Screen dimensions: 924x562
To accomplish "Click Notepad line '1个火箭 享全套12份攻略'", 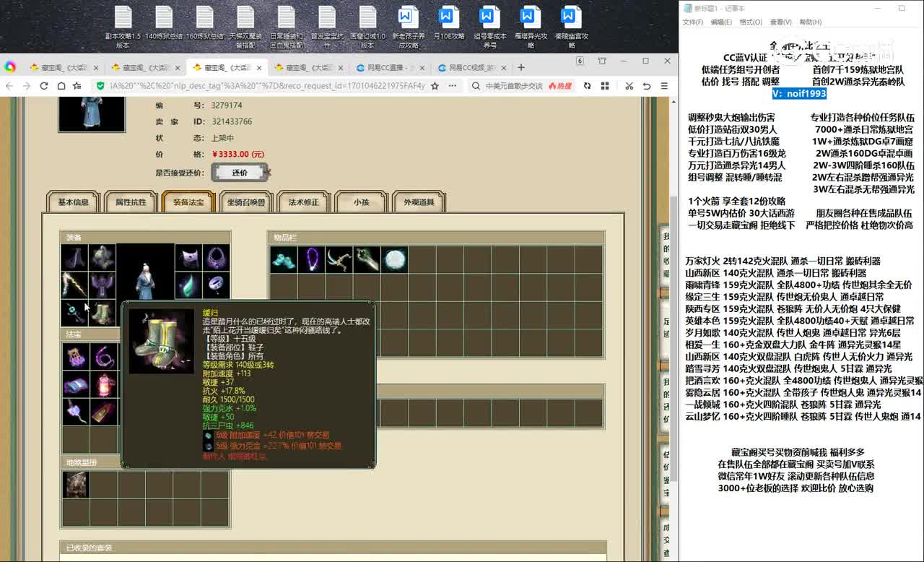I will point(736,201).
